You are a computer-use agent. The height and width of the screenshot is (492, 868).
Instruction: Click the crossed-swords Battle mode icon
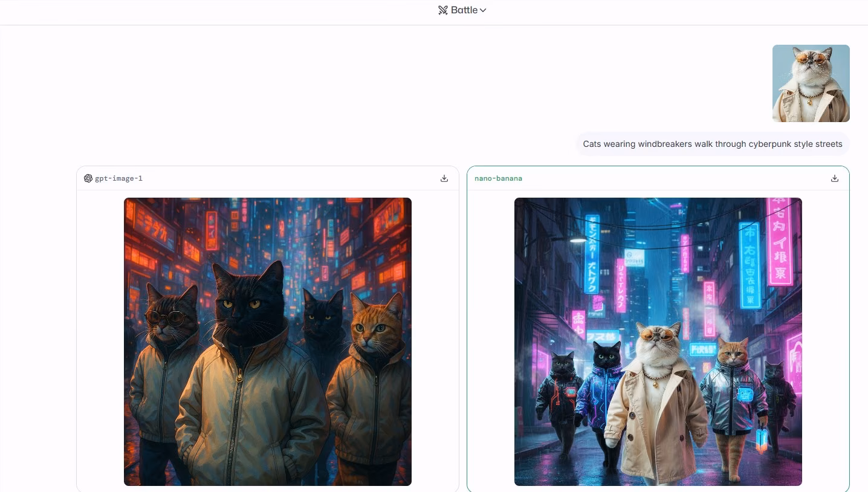(x=443, y=10)
